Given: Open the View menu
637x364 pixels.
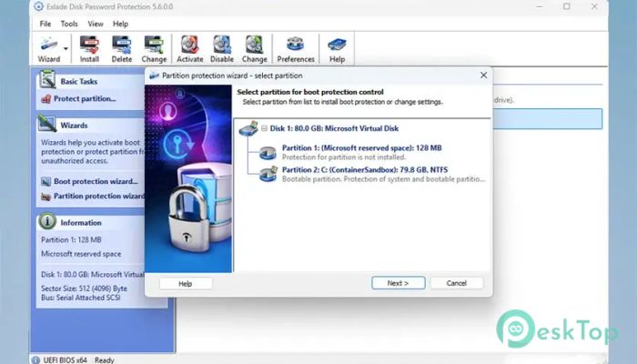Looking at the screenshot, I should pyautogui.click(x=96, y=24).
